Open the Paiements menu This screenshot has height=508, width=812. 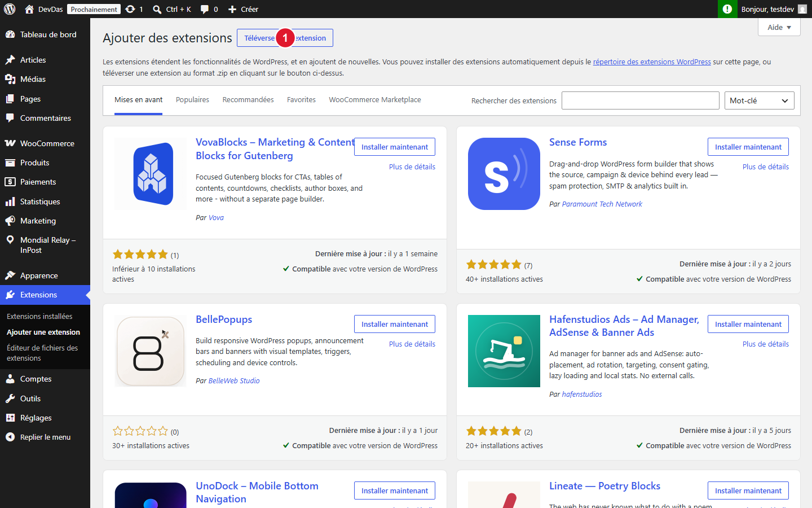pos(45,182)
